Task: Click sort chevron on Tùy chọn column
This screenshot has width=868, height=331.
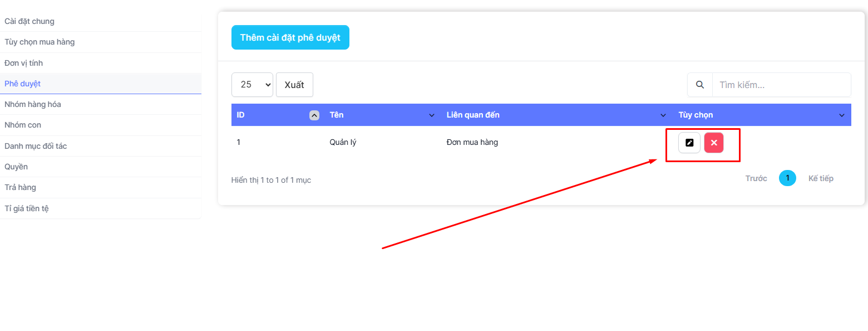Action: point(841,115)
